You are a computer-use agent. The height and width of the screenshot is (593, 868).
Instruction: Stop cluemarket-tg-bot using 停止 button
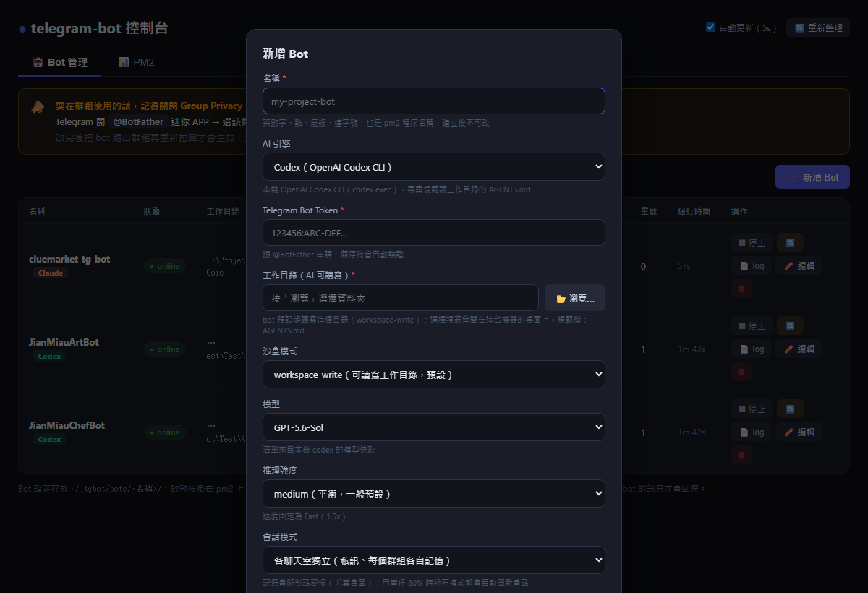pos(752,242)
